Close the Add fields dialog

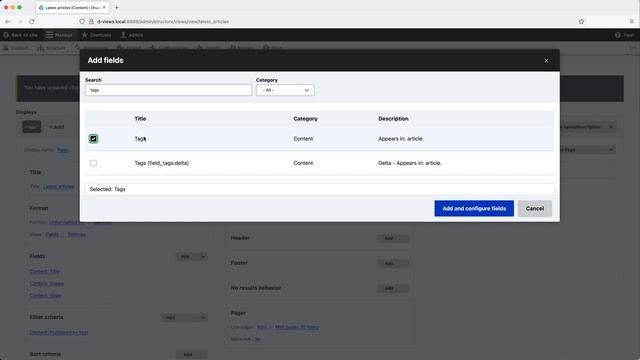pos(546,60)
